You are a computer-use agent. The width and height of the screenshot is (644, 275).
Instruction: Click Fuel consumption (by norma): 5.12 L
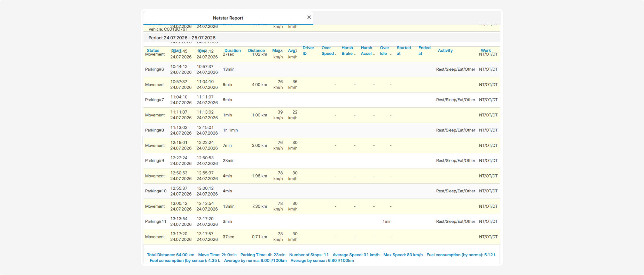461,255
